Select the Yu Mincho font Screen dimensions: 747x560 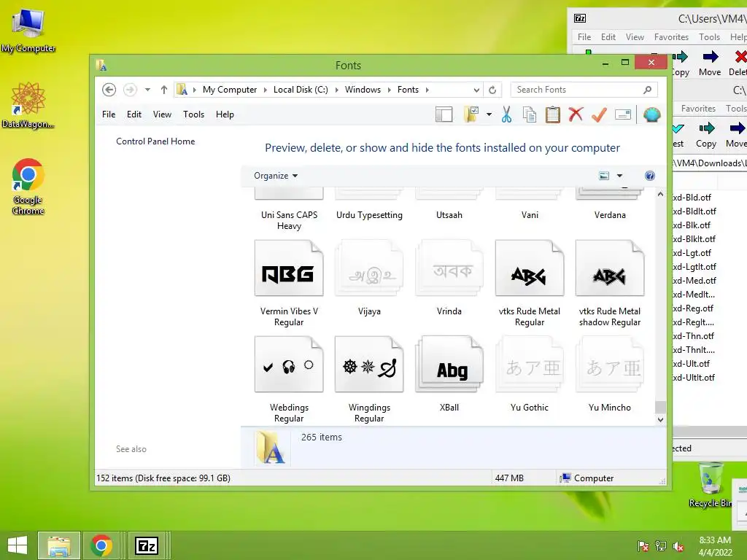point(610,374)
